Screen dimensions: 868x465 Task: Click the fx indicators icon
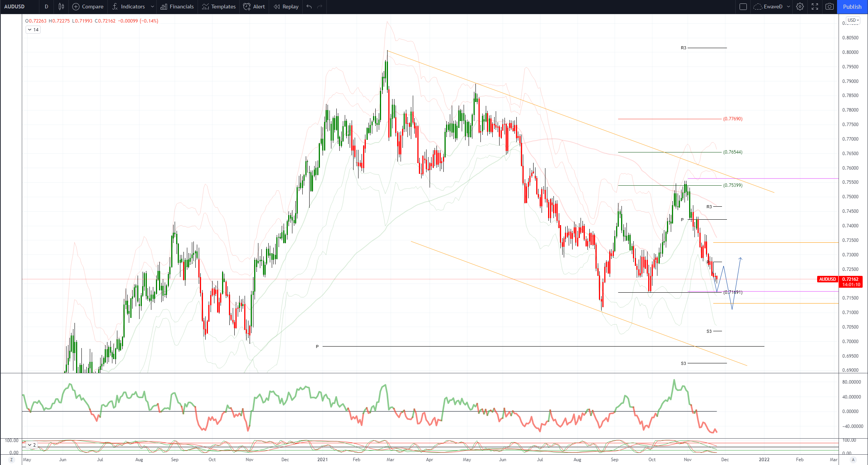pyautogui.click(x=115, y=6)
